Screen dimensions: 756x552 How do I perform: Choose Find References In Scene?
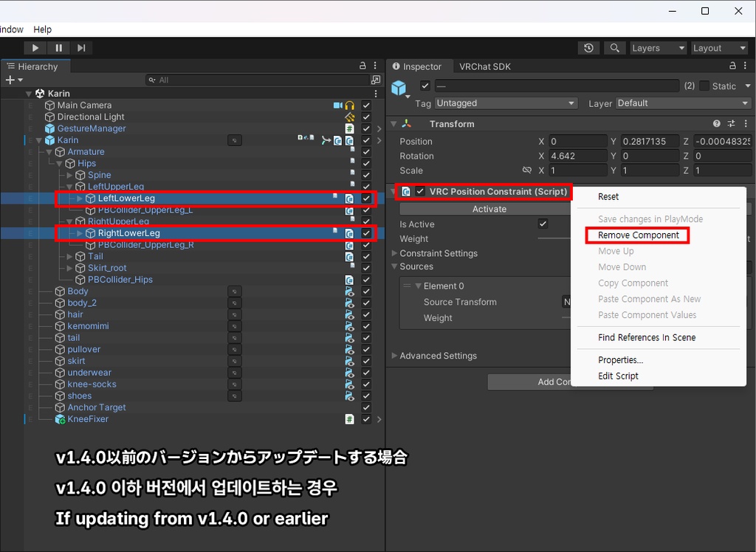click(x=647, y=337)
